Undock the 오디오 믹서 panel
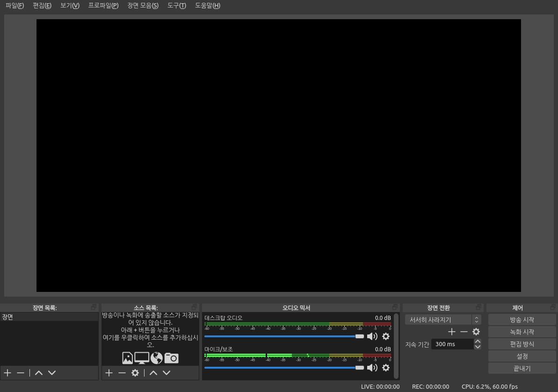 coord(395,307)
